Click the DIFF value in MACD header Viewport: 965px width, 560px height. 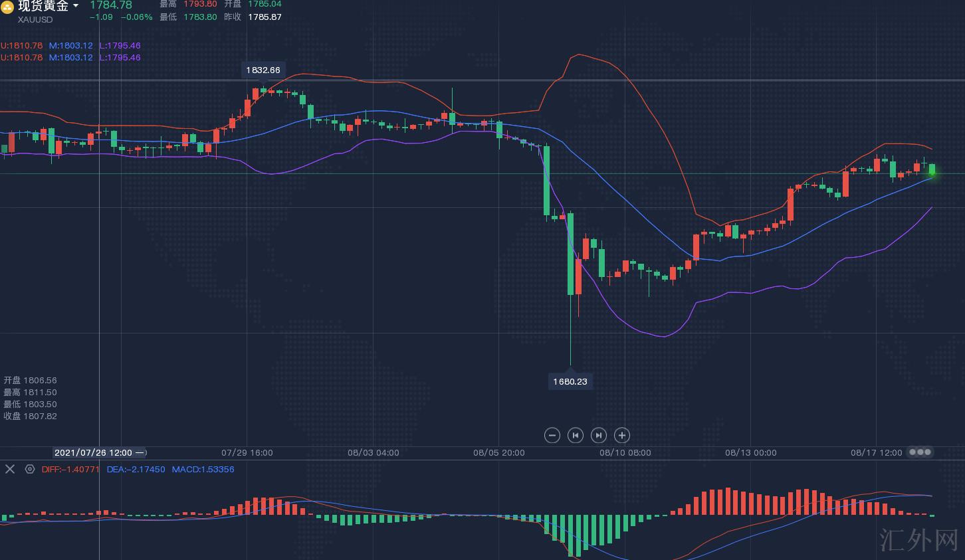[x=70, y=469]
